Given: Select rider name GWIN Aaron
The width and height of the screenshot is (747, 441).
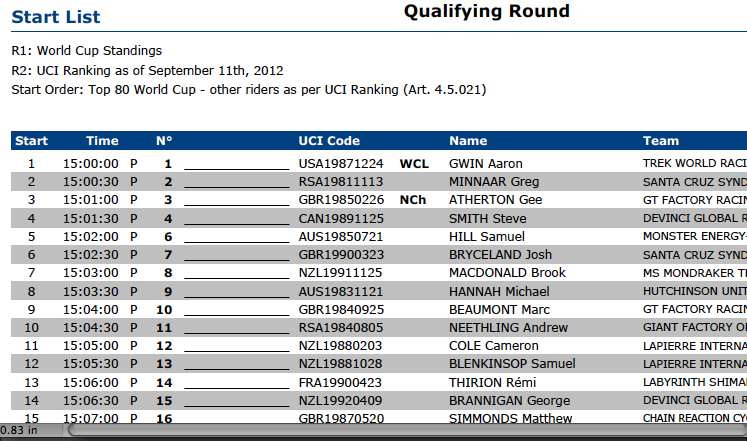Looking at the screenshot, I should click(x=486, y=163).
